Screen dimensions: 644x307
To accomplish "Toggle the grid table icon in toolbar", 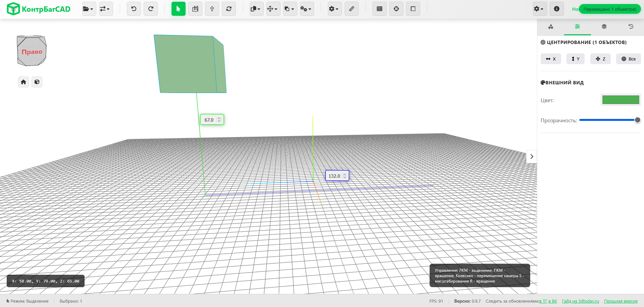I will click(x=380, y=9).
